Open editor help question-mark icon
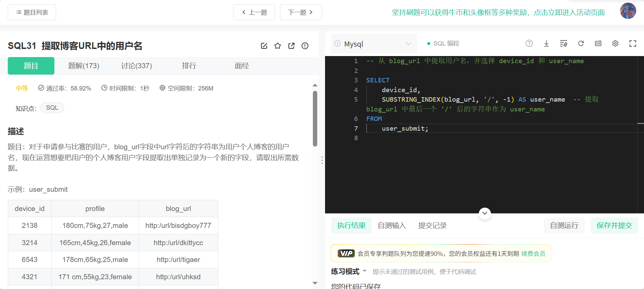 coord(529,43)
